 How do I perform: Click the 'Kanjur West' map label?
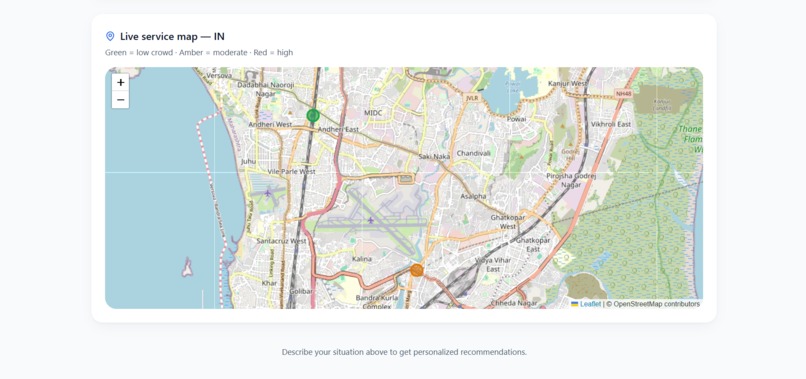pos(567,83)
